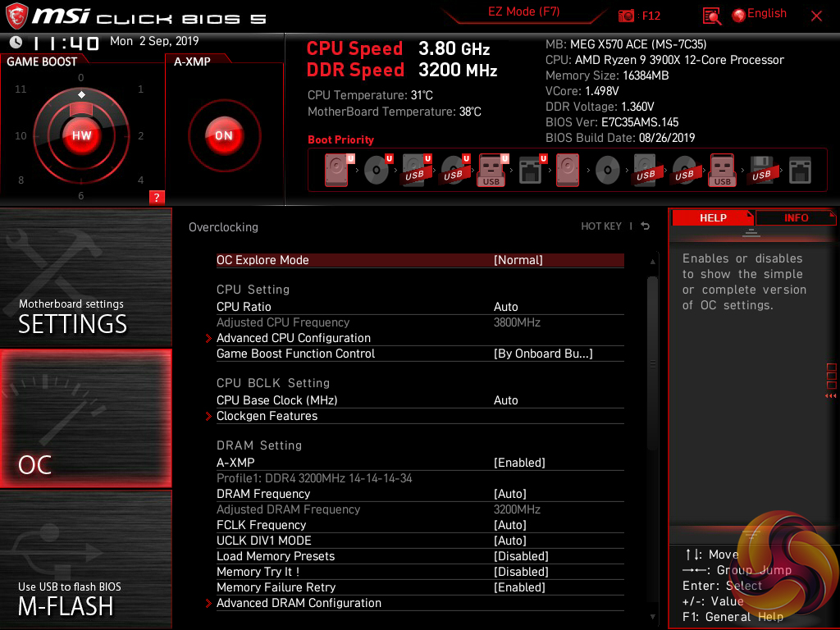Click Adjusted CPU Frequency 3800MHz row
The height and width of the screenshot is (630, 840).
tap(420, 322)
